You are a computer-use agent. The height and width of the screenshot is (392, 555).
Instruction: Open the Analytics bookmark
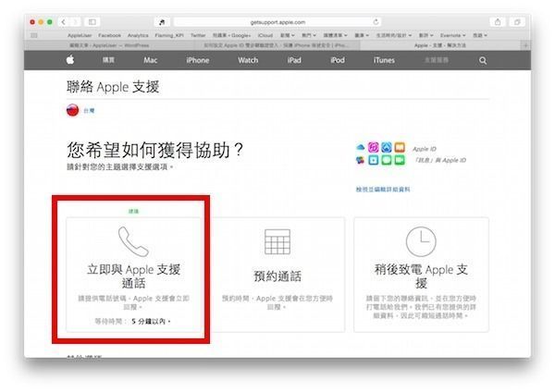(x=138, y=35)
